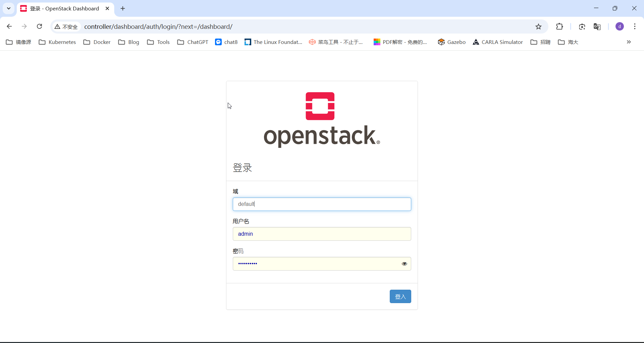The width and height of the screenshot is (644, 343).
Task: Select the 用户名 username field containing admin
Action: pos(322,234)
